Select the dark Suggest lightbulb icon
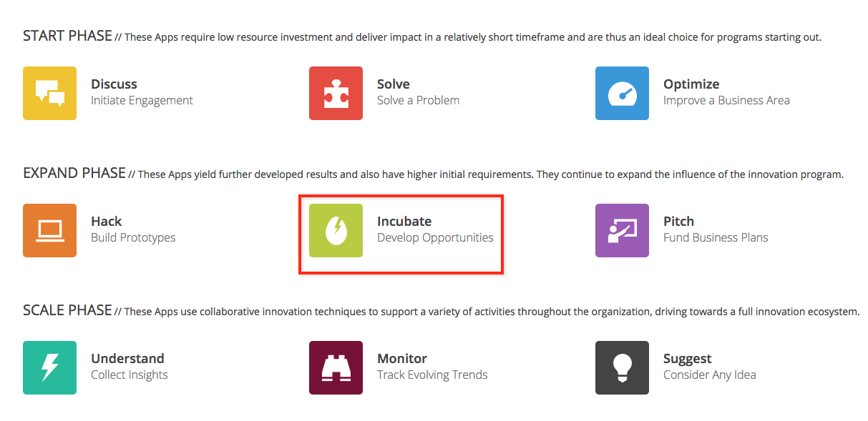Image resolution: width=868 pixels, height=421 pixels. coord(622,367)
